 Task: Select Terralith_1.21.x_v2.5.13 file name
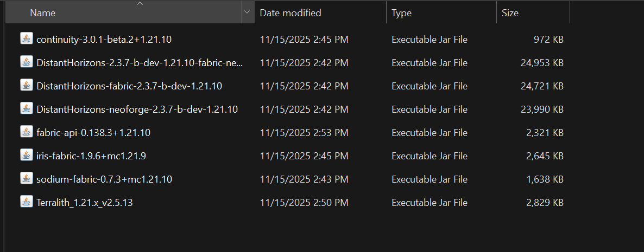[85, 203]
